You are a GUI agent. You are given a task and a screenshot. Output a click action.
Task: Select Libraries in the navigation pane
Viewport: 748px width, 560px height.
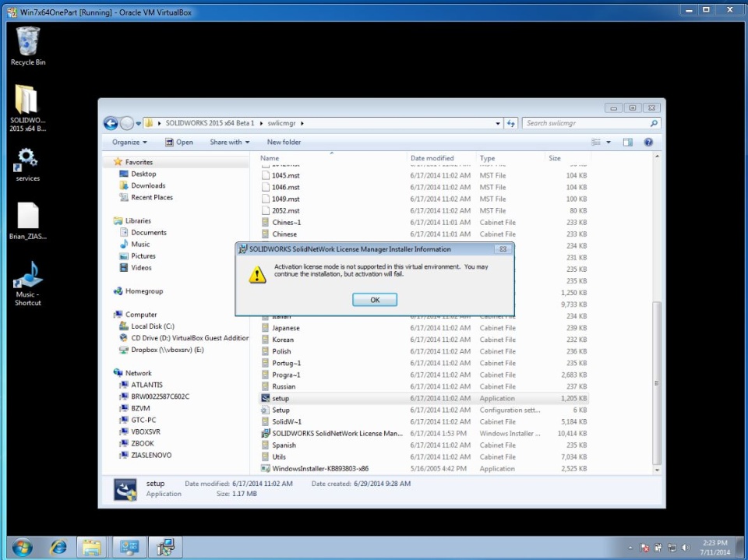138,221
